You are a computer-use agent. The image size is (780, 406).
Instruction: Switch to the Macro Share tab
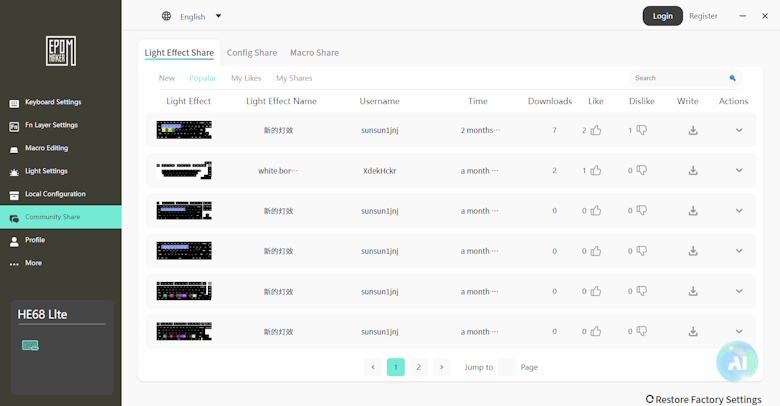point(314,53)
